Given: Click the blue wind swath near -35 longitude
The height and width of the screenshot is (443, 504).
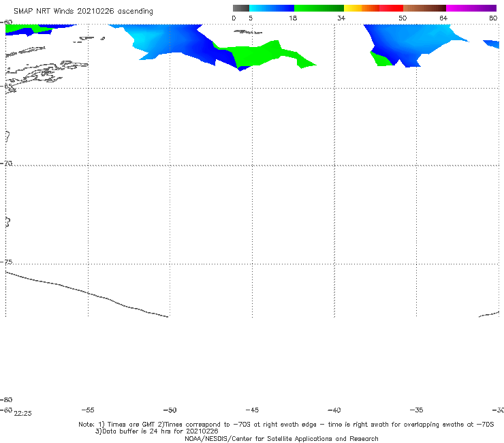Looking at the screenshot, I should click(415, 40).
